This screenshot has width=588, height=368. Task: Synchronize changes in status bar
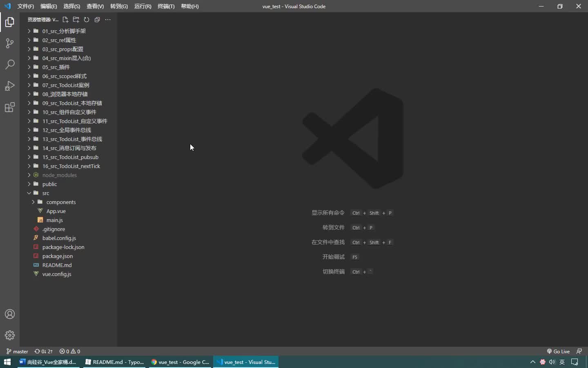pyautogui.click(x=44, y=351)
